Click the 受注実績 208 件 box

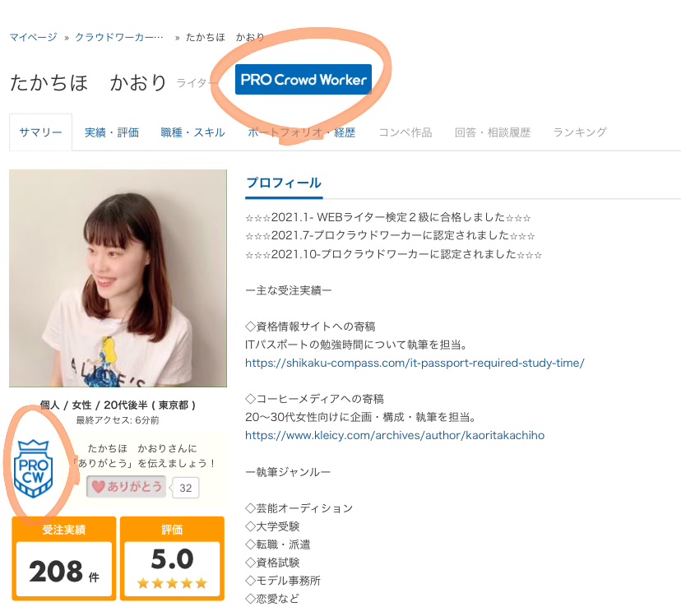point(64,558)
